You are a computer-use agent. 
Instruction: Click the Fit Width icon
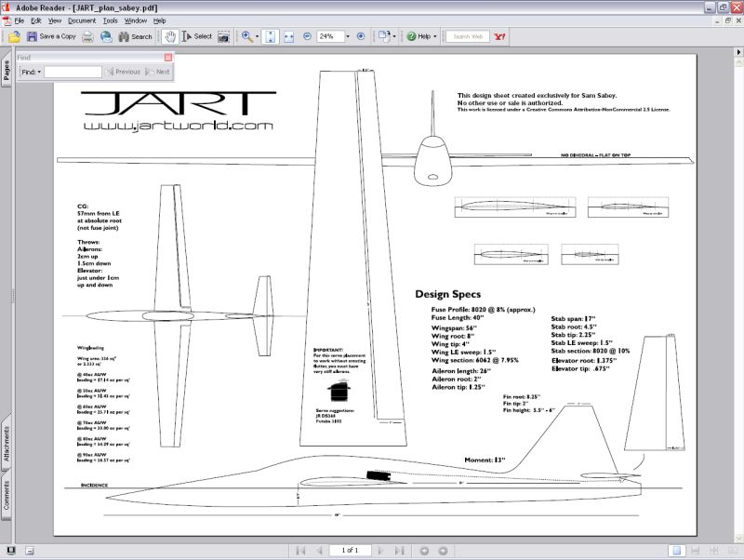click(x=289, y=36)
